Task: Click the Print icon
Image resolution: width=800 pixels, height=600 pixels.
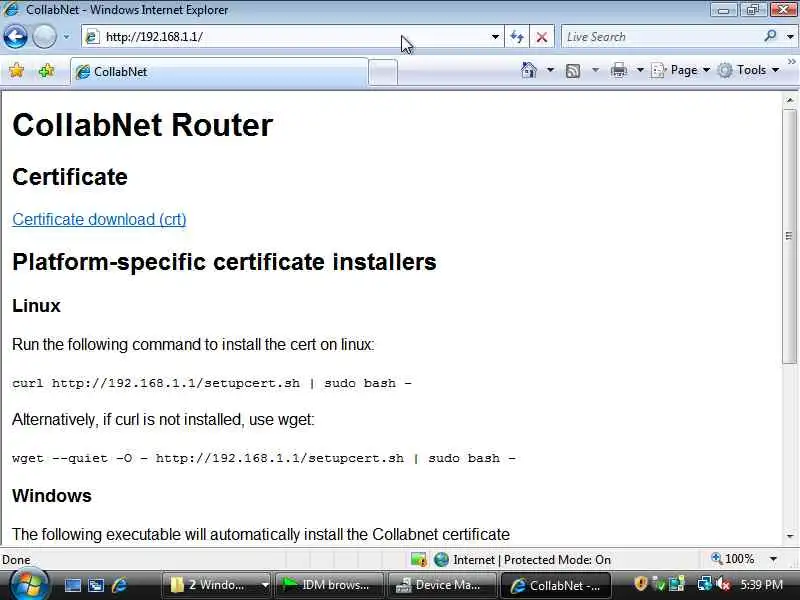Action: (x=618, y=70)
